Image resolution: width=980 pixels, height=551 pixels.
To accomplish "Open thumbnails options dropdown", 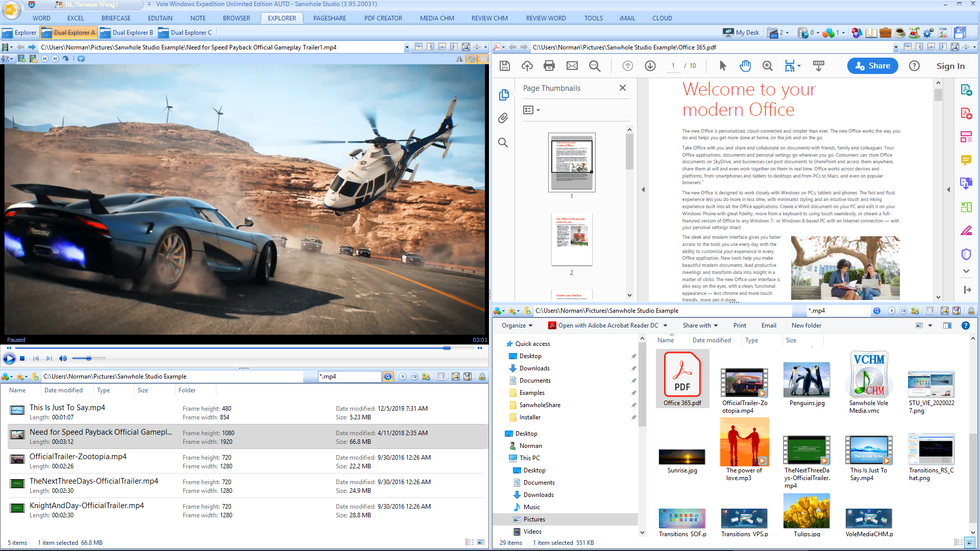I will pyautogui.click(x=531, y=110).
